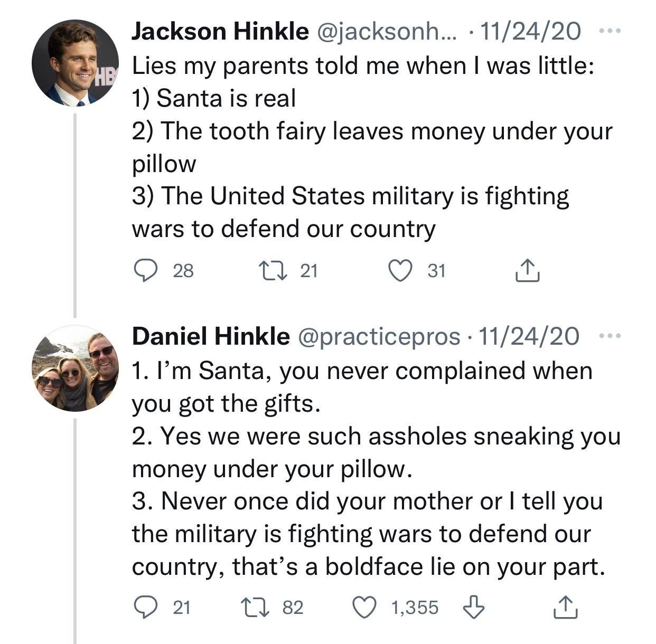Open Daniel Hinkle's profile picture

tap(75, 368)
